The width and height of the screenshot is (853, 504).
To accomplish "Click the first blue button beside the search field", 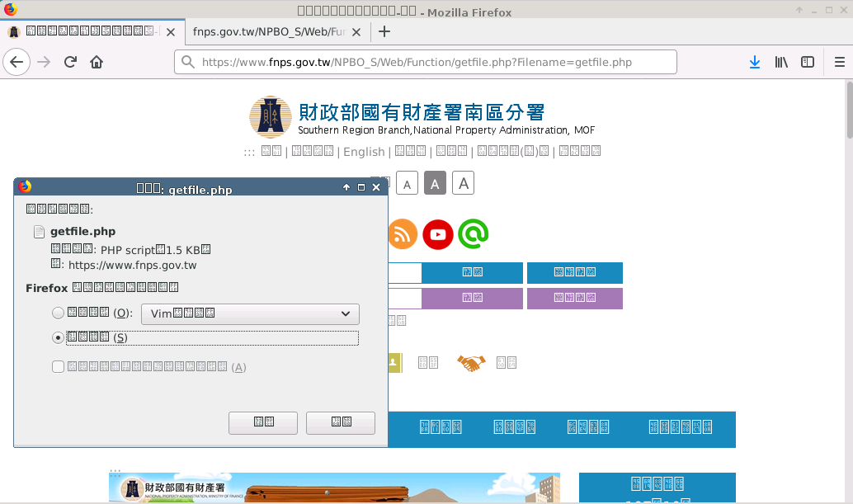I will [472, 272].
